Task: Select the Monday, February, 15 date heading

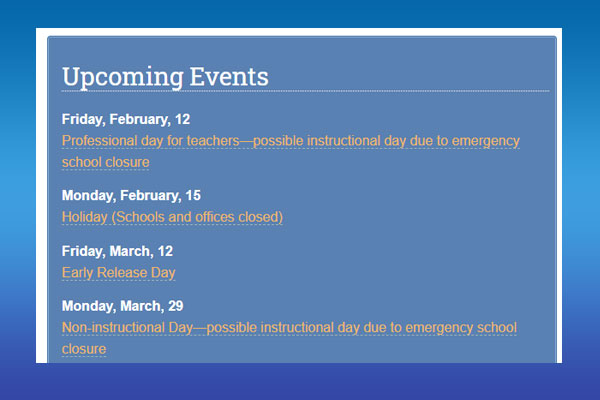Action: [x=131, y=196]
